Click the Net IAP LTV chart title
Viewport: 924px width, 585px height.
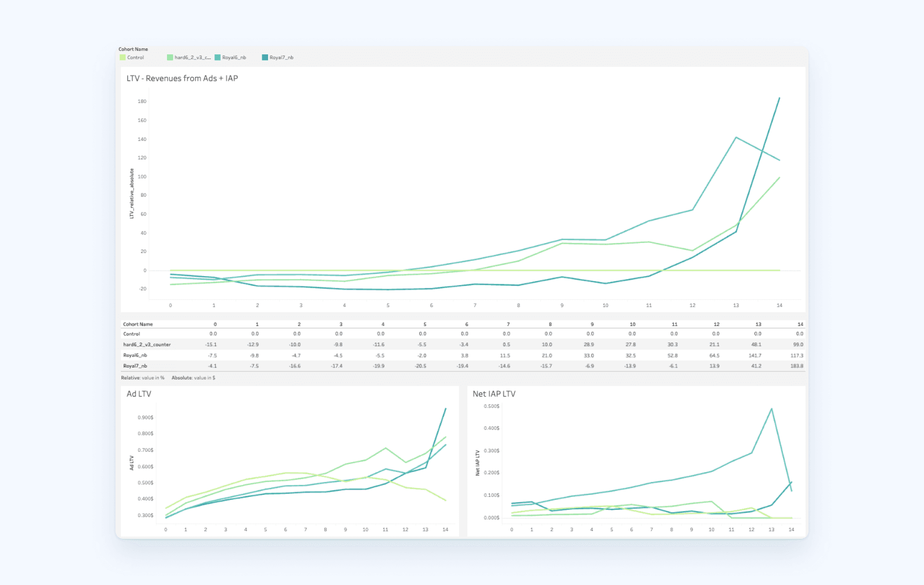tap(494, 394)
